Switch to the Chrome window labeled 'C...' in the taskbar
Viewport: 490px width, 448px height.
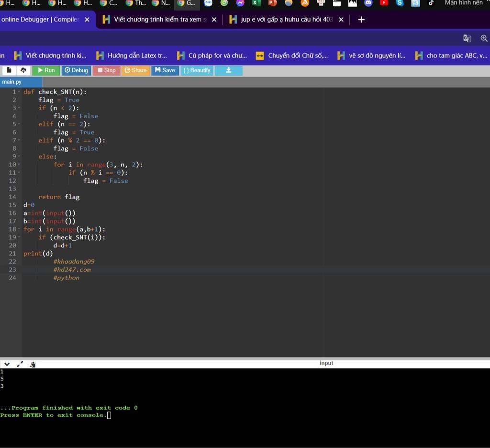click(x=109, y=3)
